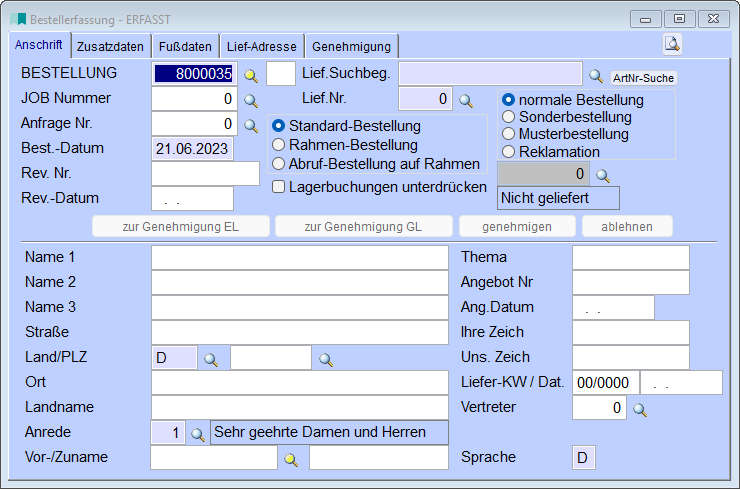Open the Fußdaten tab
Screen dimensions: 740x489
click(185, 47)
